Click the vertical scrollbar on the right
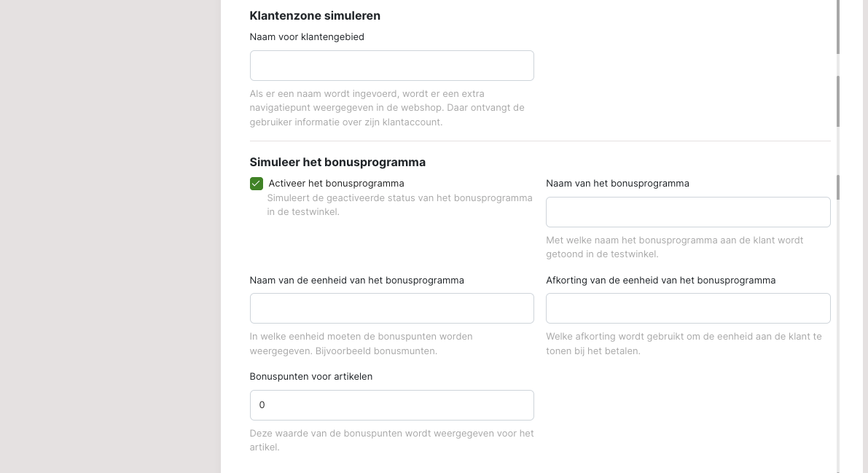 838,101
